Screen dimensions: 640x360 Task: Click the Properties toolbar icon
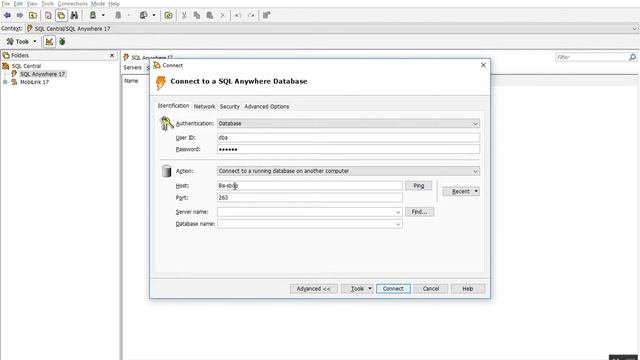click(x=267, y=16)
